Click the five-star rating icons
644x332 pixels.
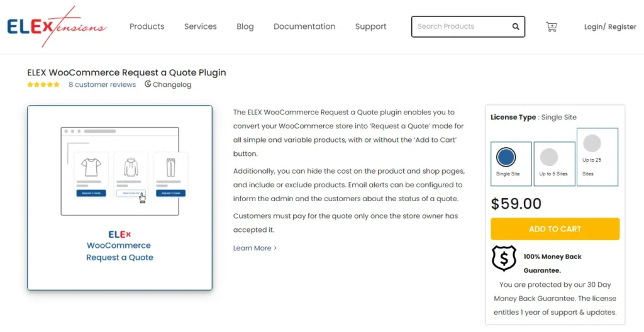pos(43,85)
